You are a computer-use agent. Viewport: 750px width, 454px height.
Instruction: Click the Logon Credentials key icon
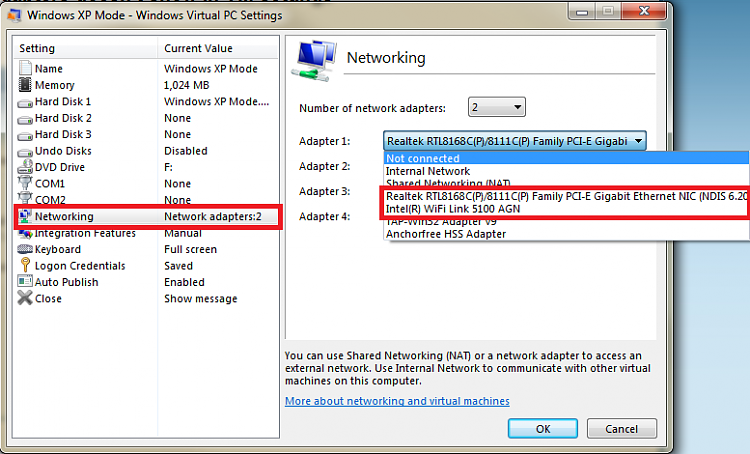(25, 265)
